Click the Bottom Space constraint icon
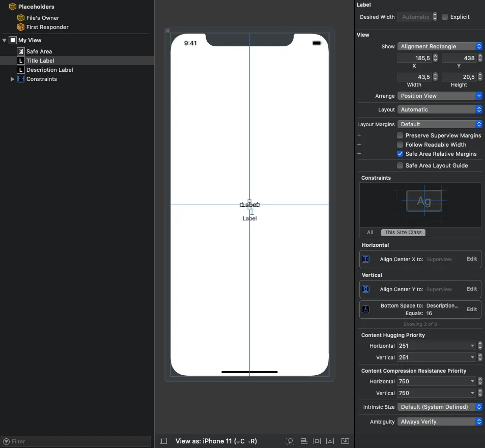Viewport: 485px width, 448px height. tap(365, 310)
